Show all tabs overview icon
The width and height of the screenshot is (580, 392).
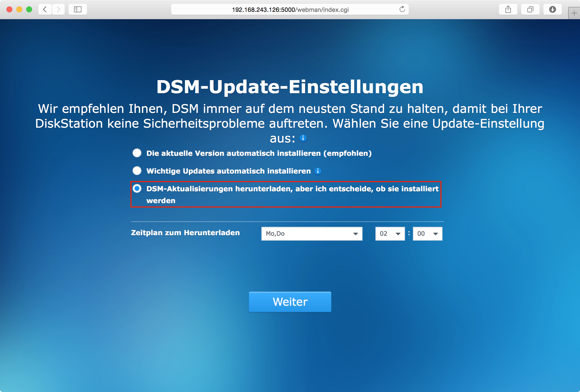click(530, 9)
